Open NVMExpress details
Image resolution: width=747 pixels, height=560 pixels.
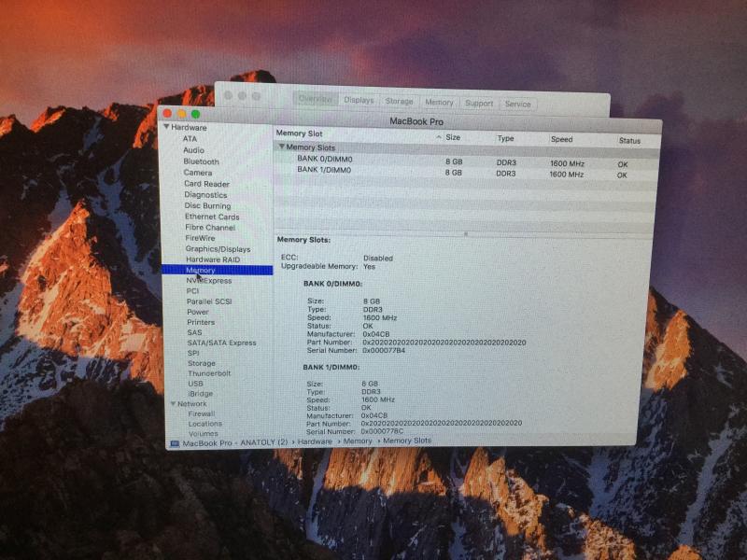coord(208,281)
